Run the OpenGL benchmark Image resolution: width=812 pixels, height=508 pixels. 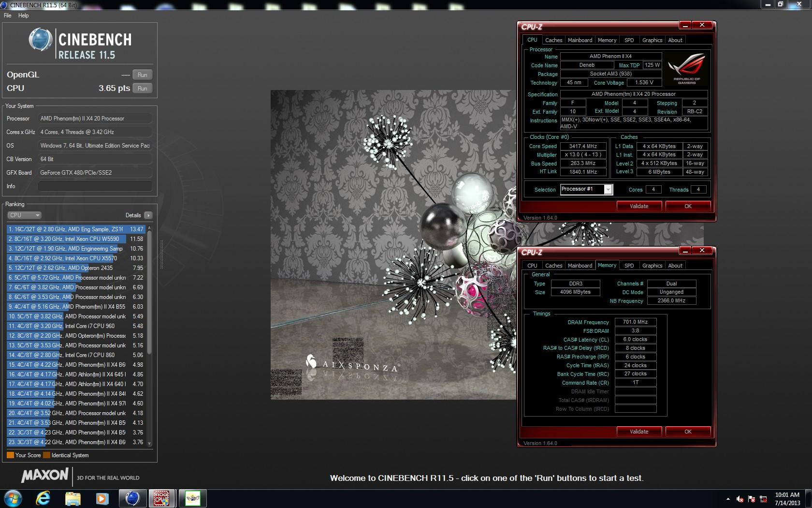pyautogui.click(x=142, y=75)
